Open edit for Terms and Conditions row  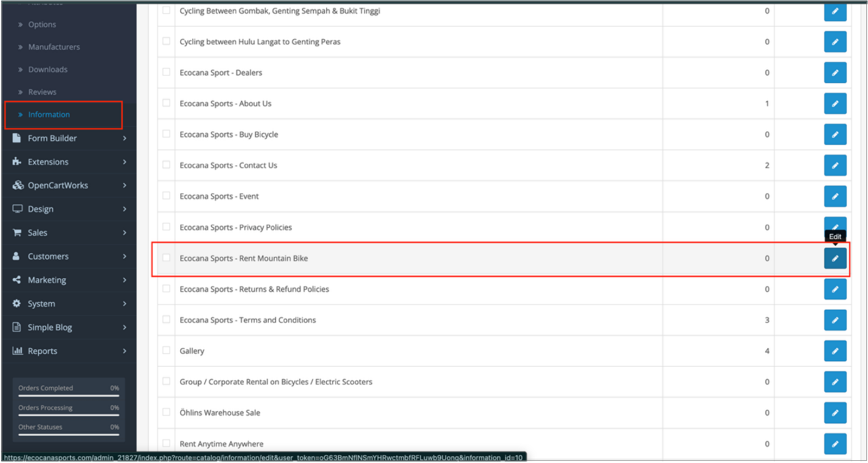click(835, 320)
